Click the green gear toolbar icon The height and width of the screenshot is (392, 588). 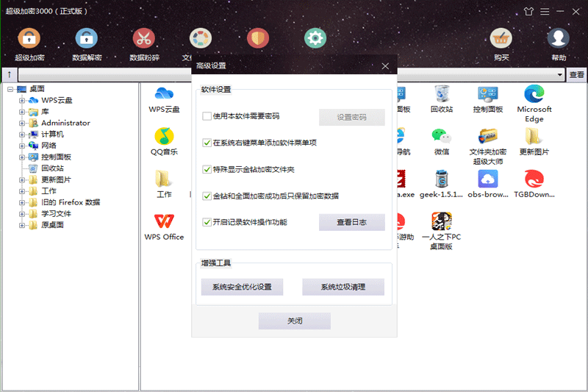pyautogui.click(x=315, y=38)
